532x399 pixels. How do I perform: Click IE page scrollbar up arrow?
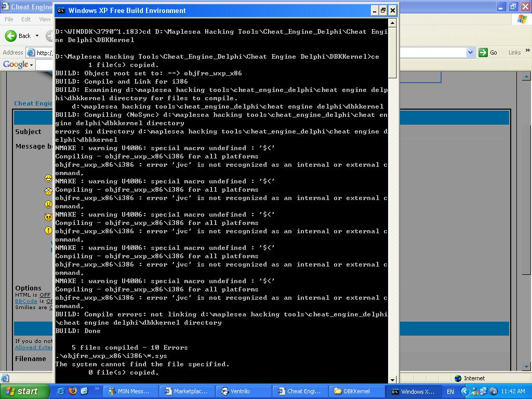click(526, 77)
